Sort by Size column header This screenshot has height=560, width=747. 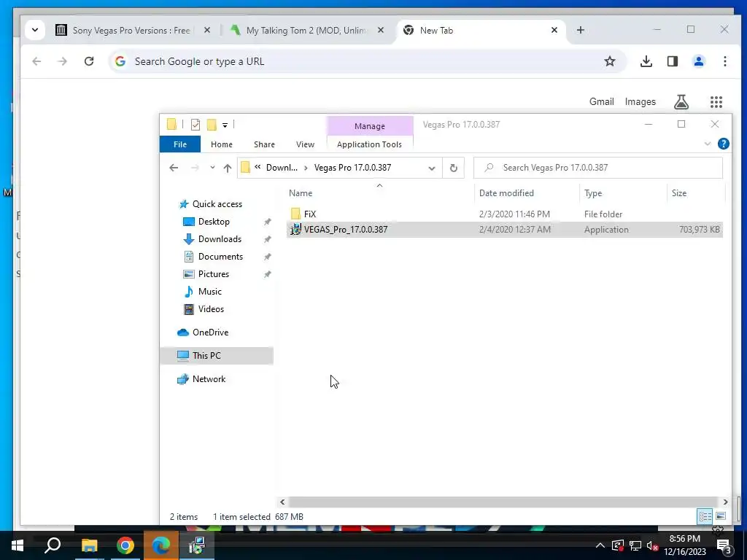click(x=679, y=192)
